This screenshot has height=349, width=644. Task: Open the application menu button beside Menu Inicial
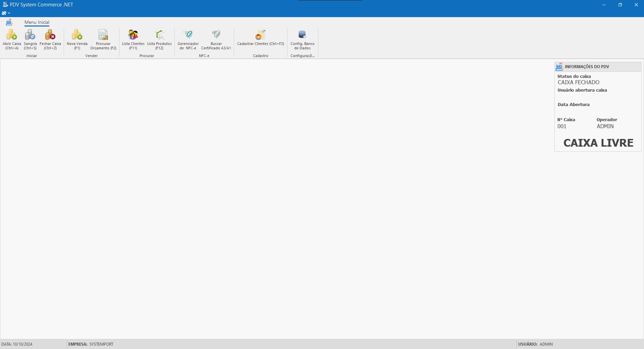(x=9, y=22)
